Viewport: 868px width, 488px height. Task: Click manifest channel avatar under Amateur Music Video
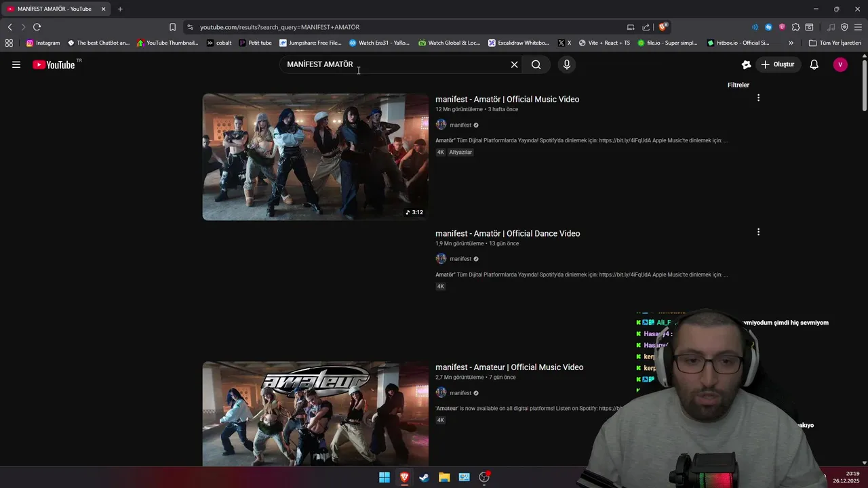click(x=441, y=393)
